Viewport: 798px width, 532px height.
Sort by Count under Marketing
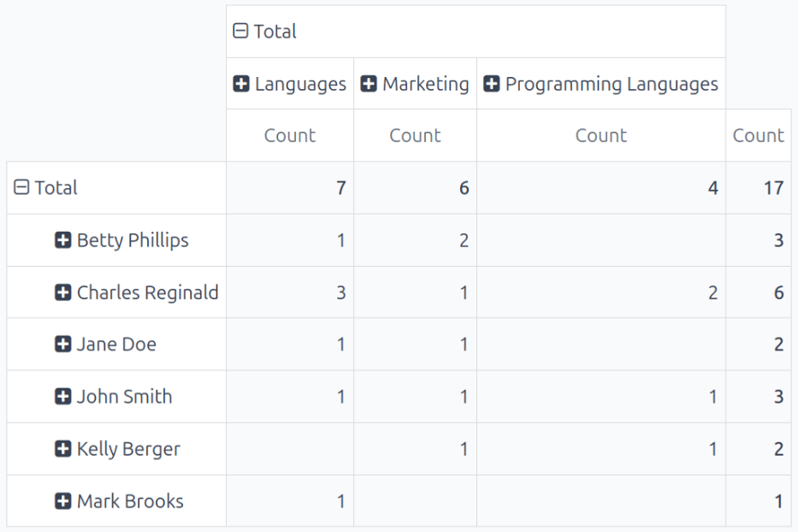(415, 135)
